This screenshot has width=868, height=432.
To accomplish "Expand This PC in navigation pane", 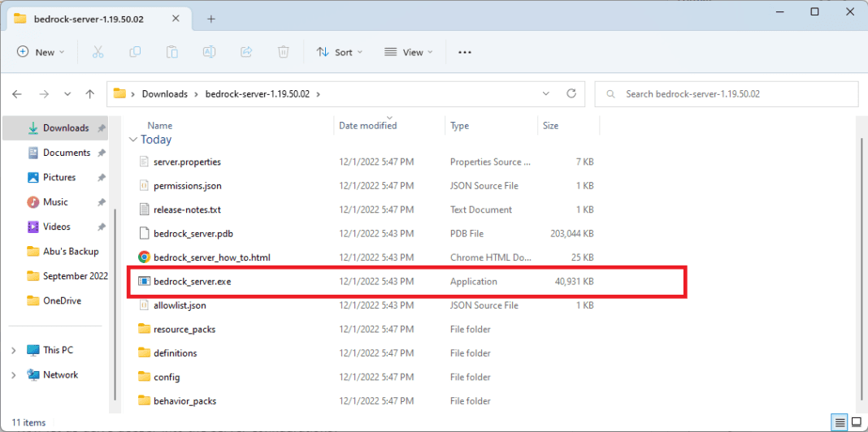I will point(14,350).
